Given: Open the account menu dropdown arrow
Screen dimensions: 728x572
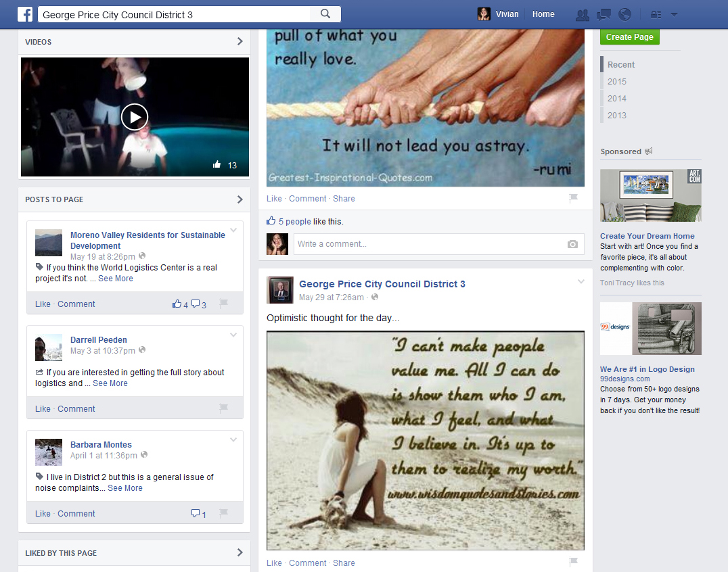Looking at the screenshot, I should [674, 15].
